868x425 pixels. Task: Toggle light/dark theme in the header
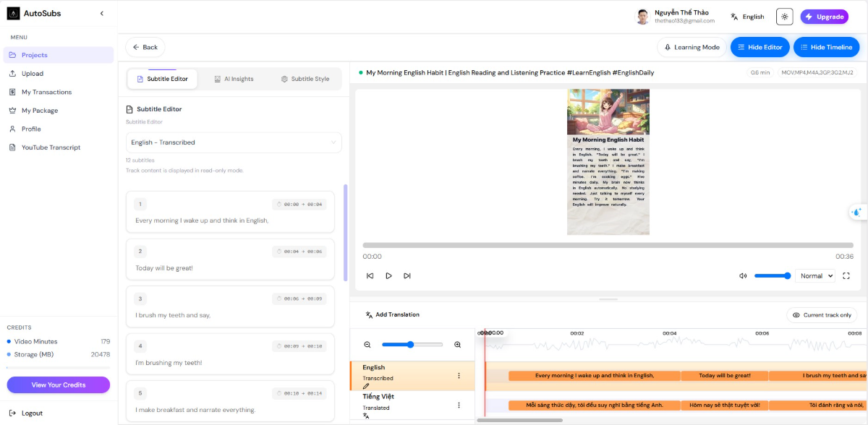[x=784, y=16]
